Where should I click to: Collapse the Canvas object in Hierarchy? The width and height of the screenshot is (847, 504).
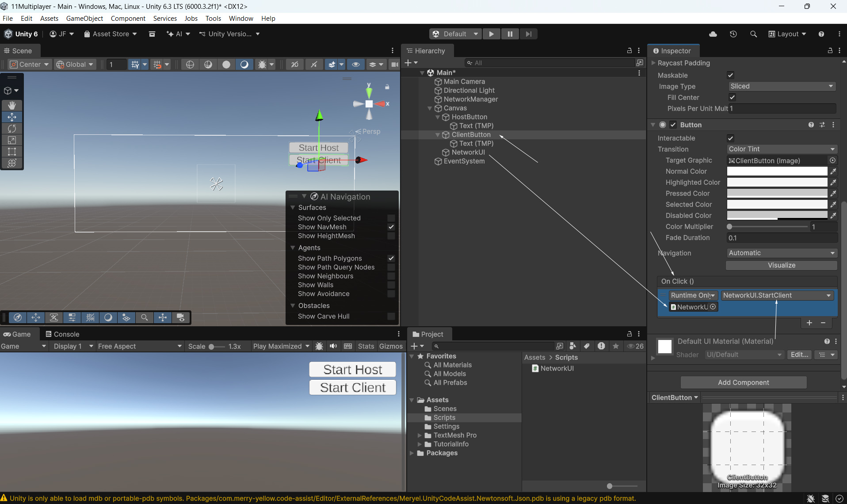[x=429, y=108]
